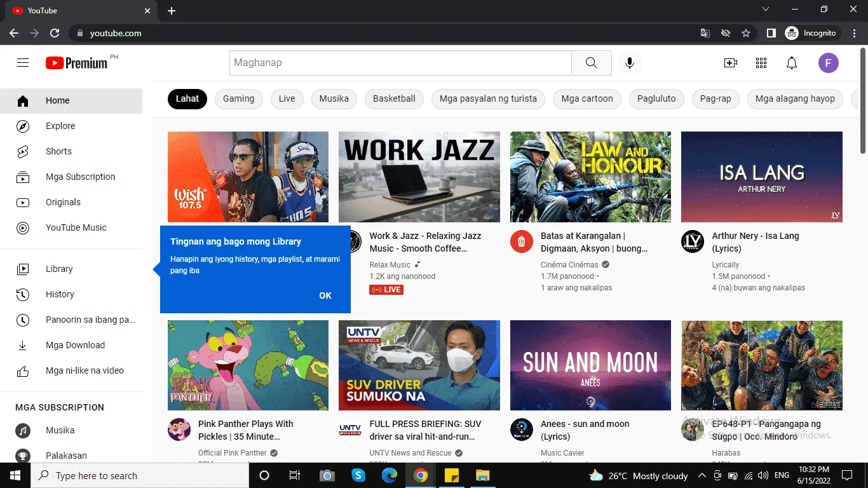Open the YouTube apps grid
This screenshot has width=868, height=488.
(x=761, y=63)
